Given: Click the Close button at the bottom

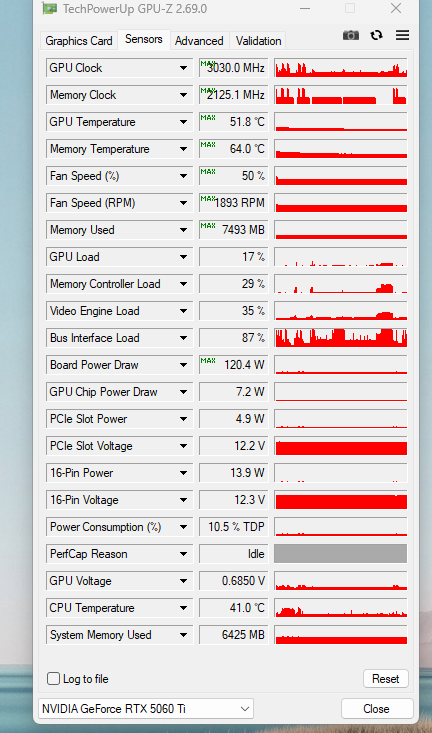Looking at the screenshot, I should (x=377, y=709).
